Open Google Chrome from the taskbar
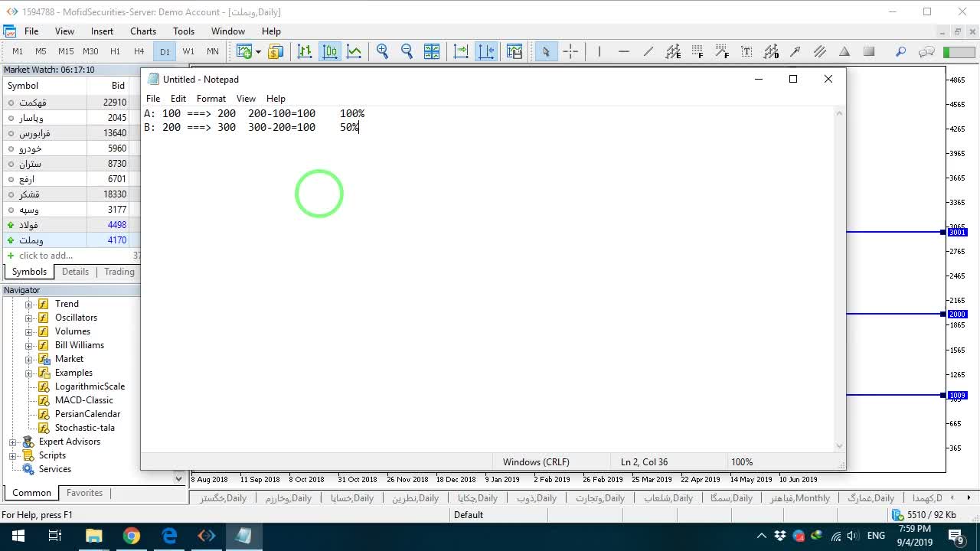This screenshot has width=980, height=551. point(132,536)
